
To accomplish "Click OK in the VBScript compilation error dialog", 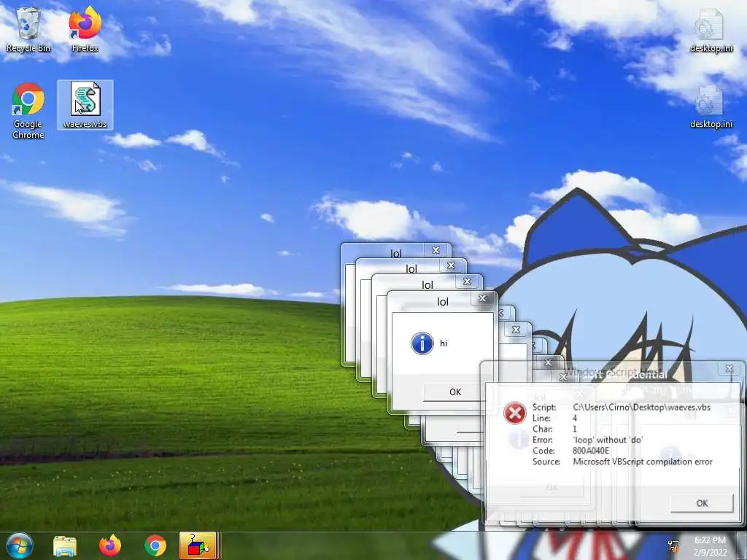I will click(x=702, y=503).
